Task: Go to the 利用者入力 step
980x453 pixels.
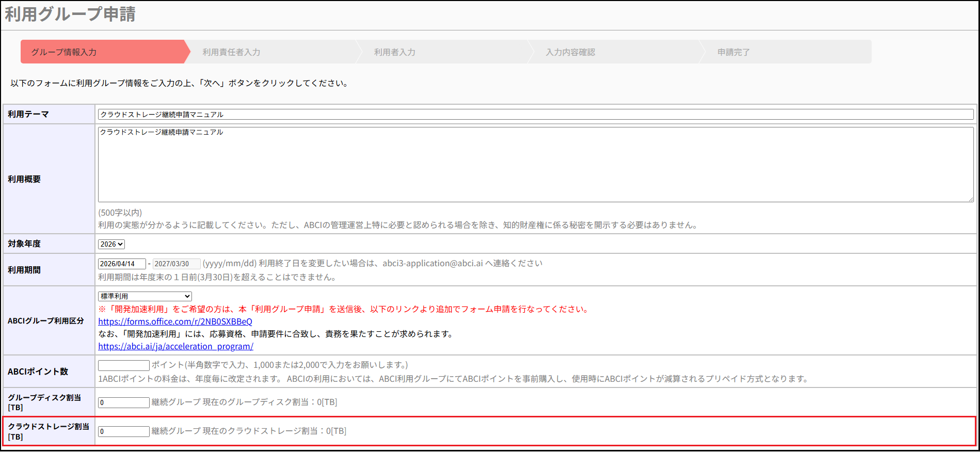Action: (394, 52)
